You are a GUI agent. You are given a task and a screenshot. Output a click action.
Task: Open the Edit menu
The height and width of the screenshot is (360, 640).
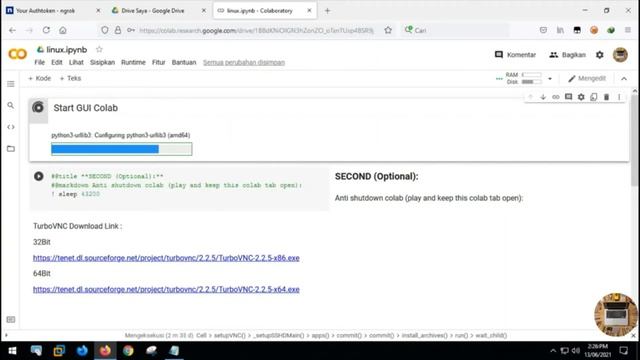pos(57,62)
